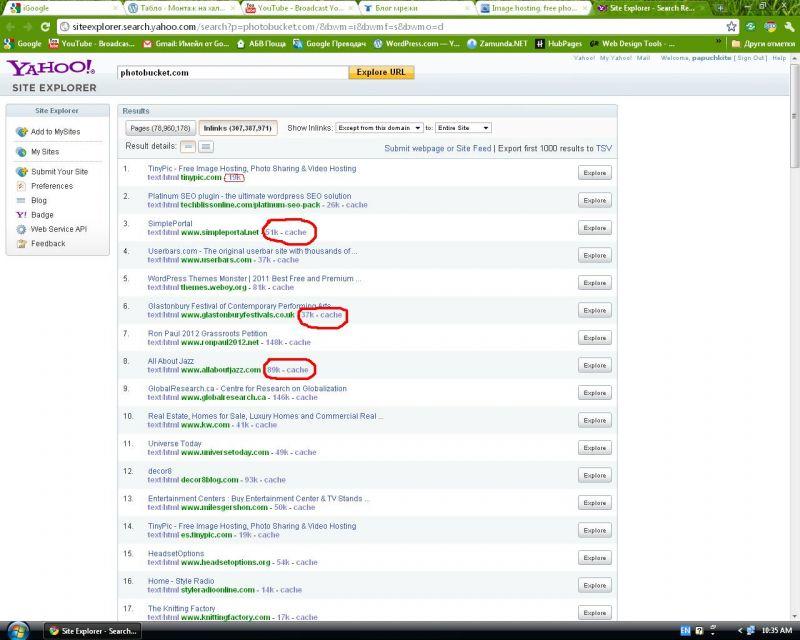Click the Preferences icon in the sidebar
Viewport: 800px width, 640px height.
point(22,186)
